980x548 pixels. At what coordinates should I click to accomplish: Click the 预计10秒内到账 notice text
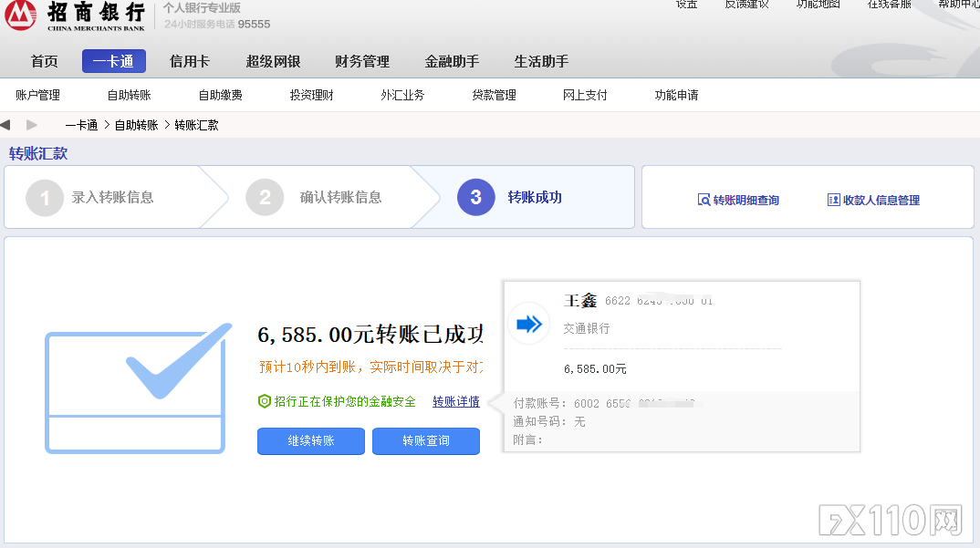[x=370, y=367]
